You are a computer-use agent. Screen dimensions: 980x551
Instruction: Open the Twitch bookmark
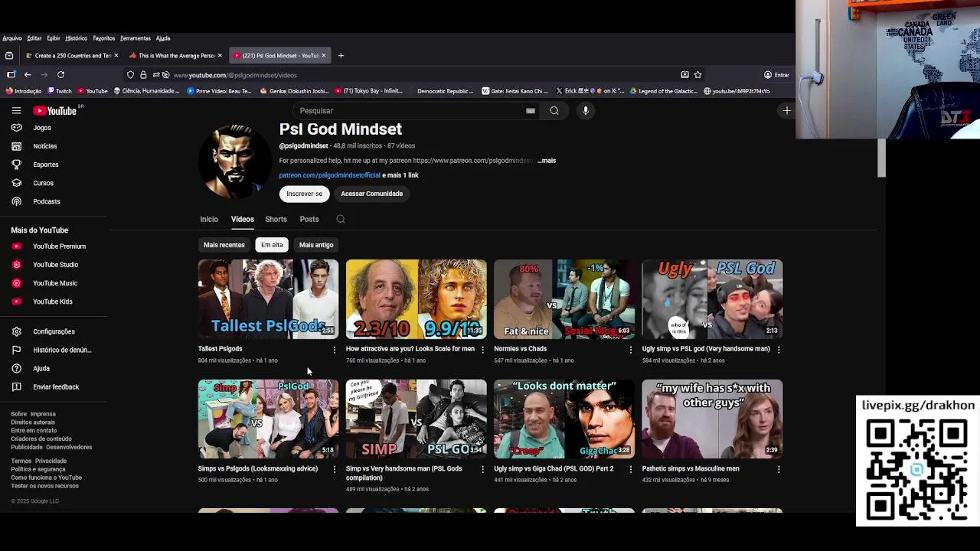click(x=59, y=91)
